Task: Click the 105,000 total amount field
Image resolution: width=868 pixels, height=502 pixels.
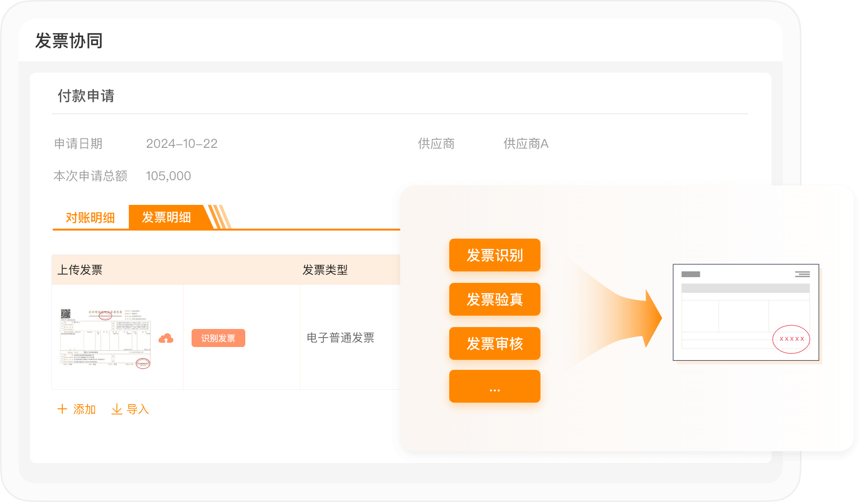Action: coord(168,176)
